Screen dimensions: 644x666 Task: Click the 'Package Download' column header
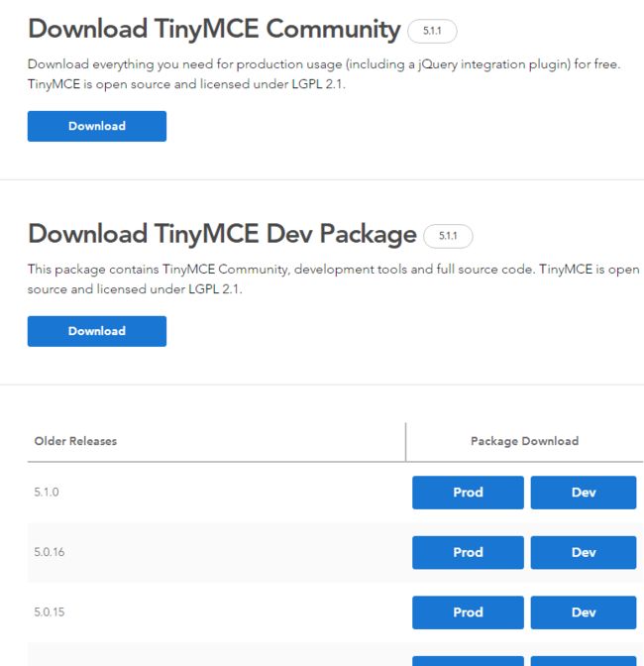click(x=525, y=441)
